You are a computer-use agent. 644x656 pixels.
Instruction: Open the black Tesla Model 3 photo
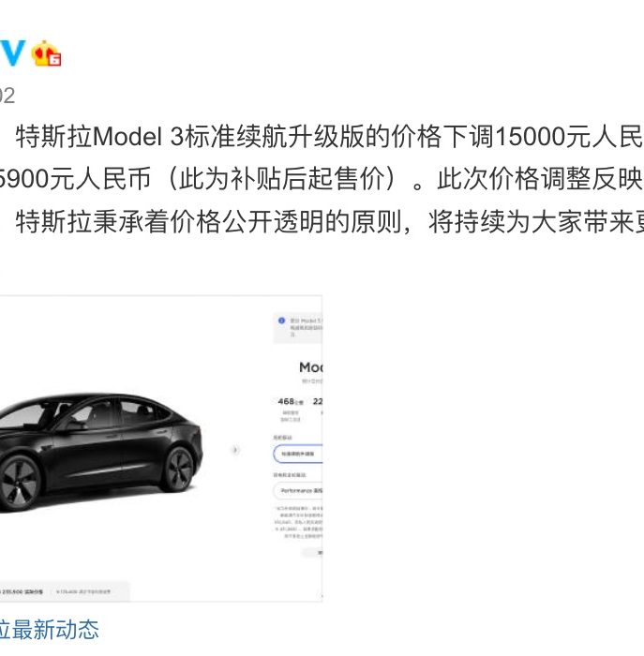[x=101, y=451]
